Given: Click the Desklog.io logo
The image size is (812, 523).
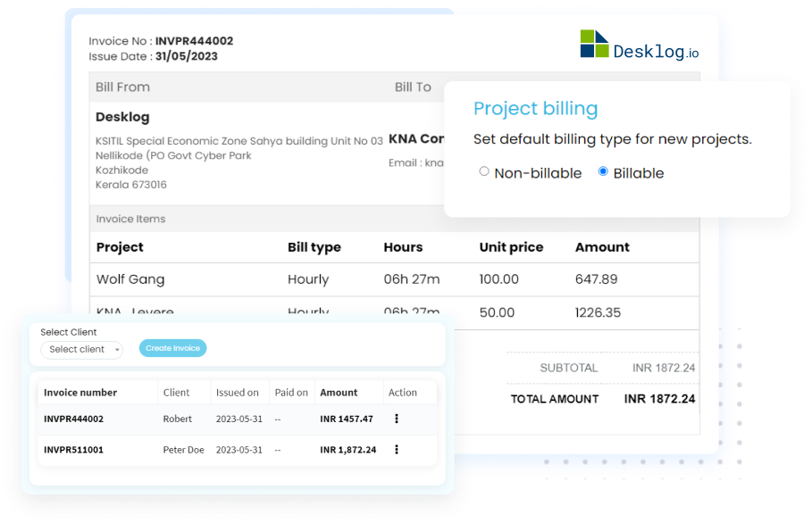Looking at the screenshot, I should [x=640, y=45].
